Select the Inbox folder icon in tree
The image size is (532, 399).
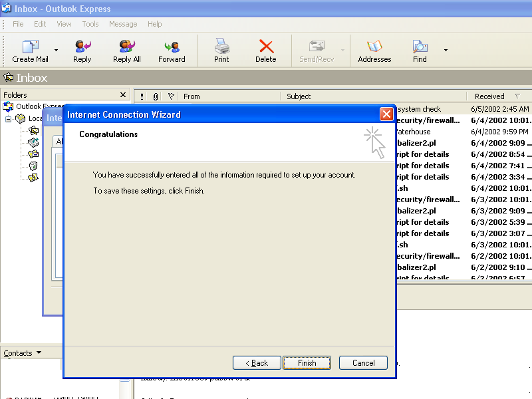[33, 130]
